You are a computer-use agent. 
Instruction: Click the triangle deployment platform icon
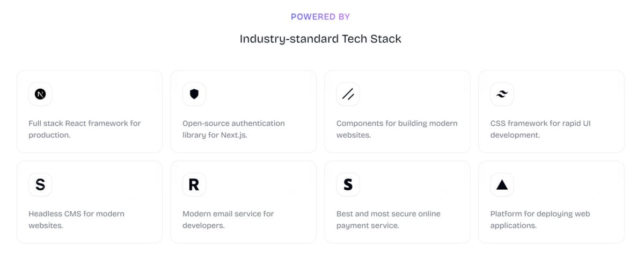click(x=502, y=184)
